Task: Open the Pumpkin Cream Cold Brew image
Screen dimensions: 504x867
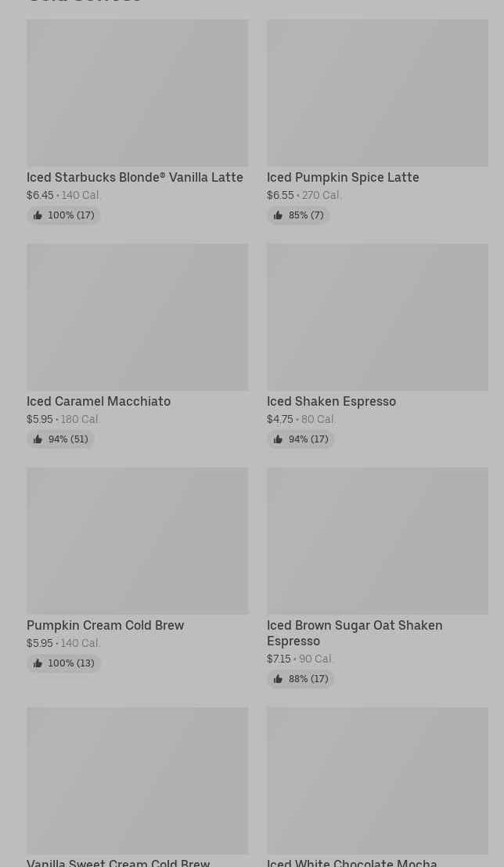Action: (x=137, y=540)
